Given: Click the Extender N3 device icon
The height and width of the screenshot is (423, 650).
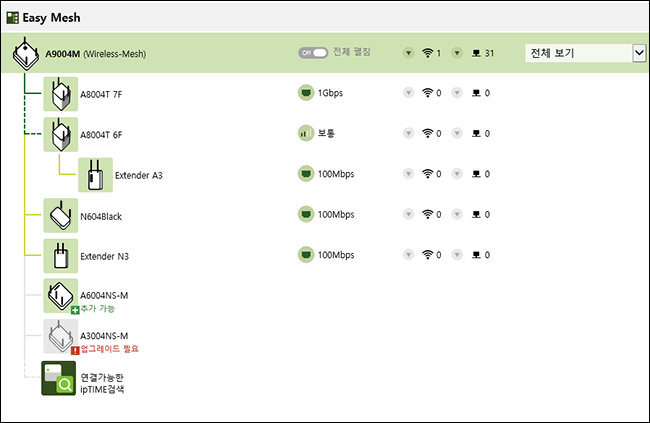Looking at the screenshot, I should (61, 256).
